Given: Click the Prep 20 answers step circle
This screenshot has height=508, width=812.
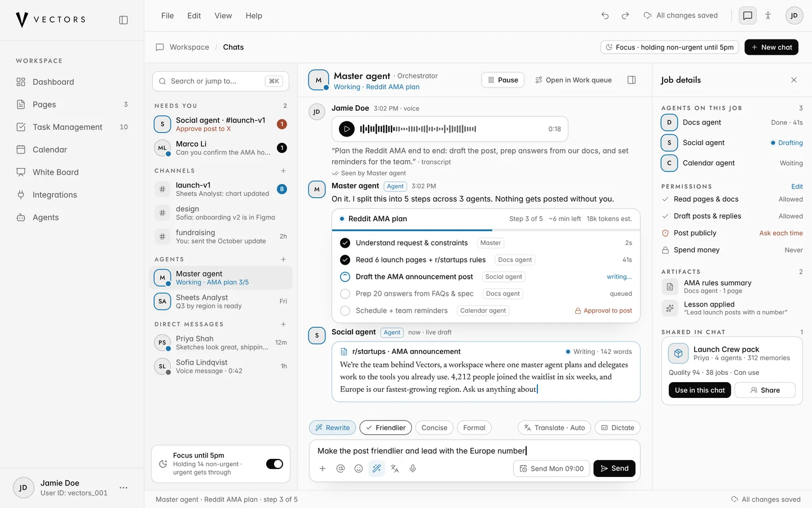Looking at the screenshot, I should [345, 294].
